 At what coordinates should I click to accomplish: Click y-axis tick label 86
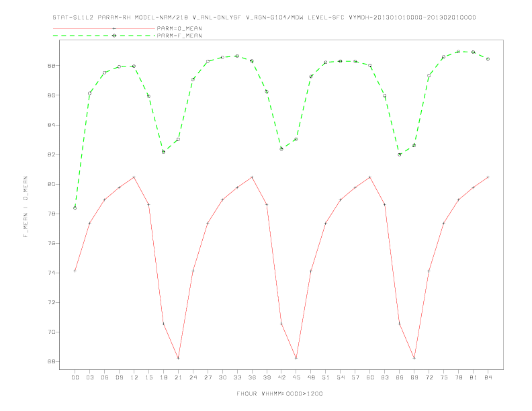click(x=51, y=95)
